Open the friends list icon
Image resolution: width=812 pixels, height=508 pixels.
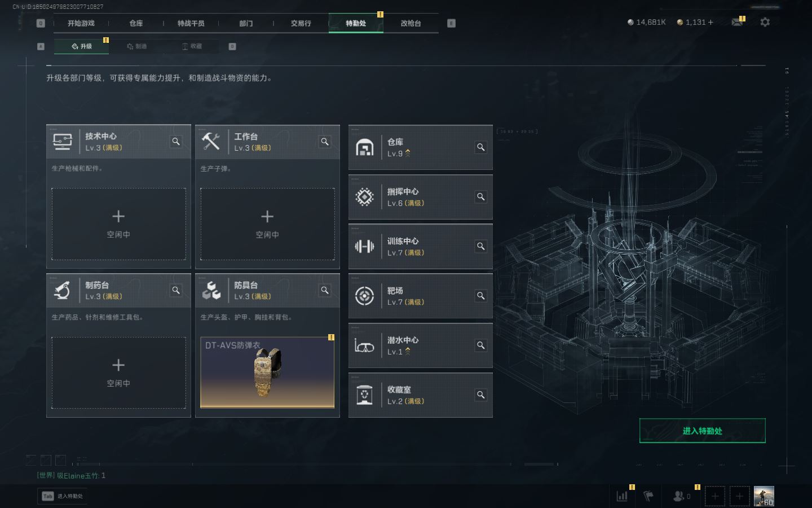click(x=681, y=496)
